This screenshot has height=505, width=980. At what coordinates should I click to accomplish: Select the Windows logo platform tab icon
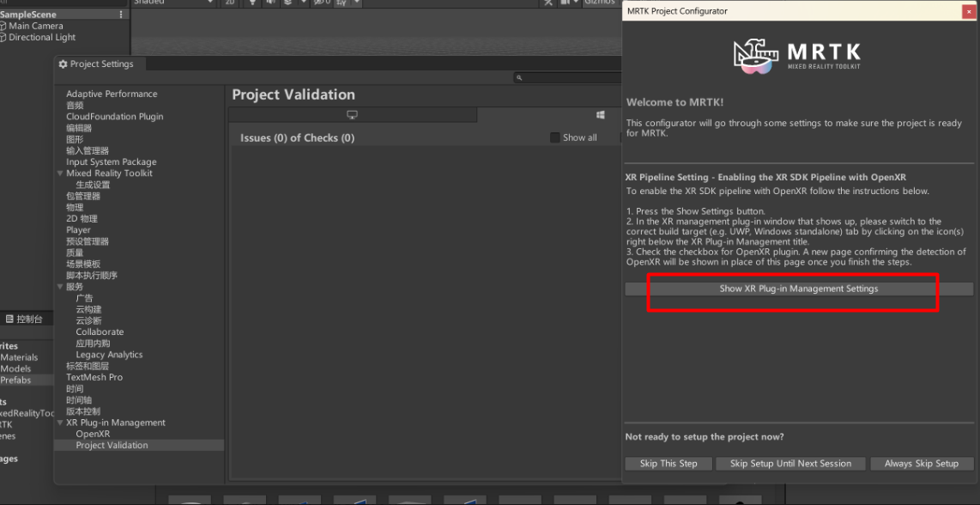pyautogui.click(x=600, y=115)
